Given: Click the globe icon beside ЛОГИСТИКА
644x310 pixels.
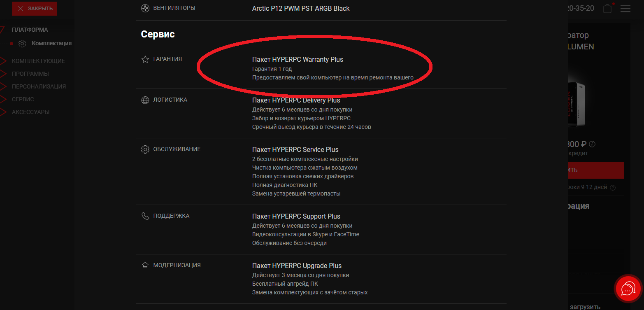Looking at the screenshot, I should click(145, 100).
